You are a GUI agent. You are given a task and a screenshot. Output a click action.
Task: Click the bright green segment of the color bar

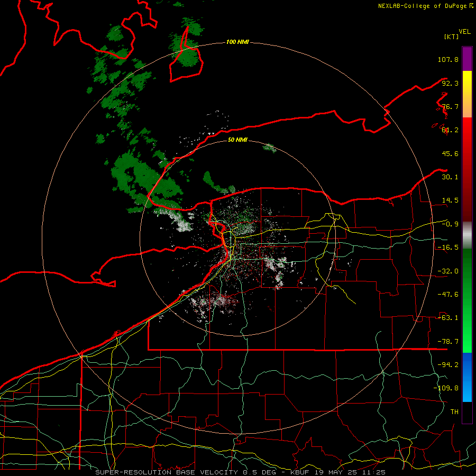pyautogui.click(x=467, y=300)
